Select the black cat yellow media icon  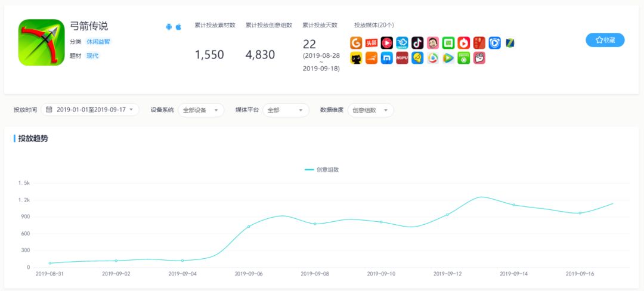(x=356, y=58)
